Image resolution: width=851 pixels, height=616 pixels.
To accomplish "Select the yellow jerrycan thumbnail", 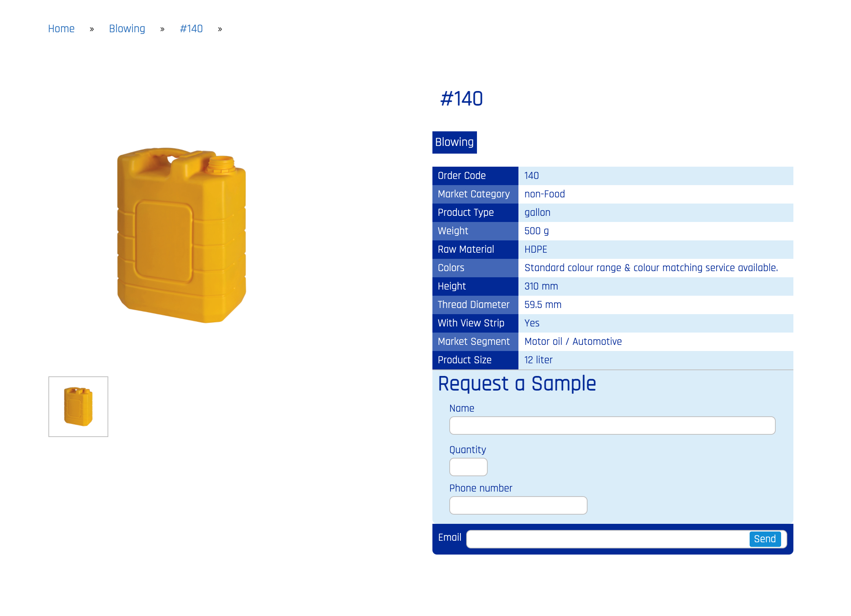I will tap(78, 406).
